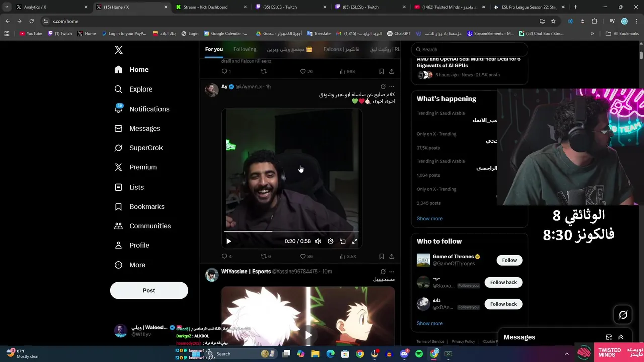This screenshot has width=644, height=362.
Task: Like Ay's post with 86 likes
Action: click(306, 256)
